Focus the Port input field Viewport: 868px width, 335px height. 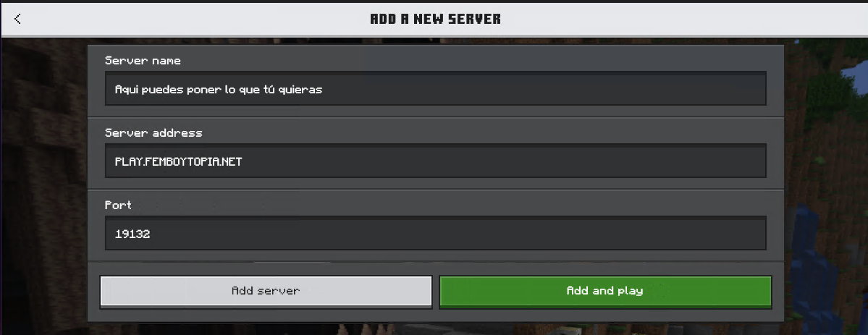coord(436,233)
